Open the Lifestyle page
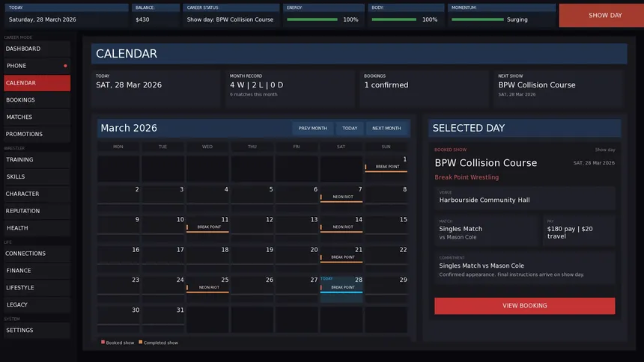The height and width of the screenshot is (362, 644). (37, 288)
